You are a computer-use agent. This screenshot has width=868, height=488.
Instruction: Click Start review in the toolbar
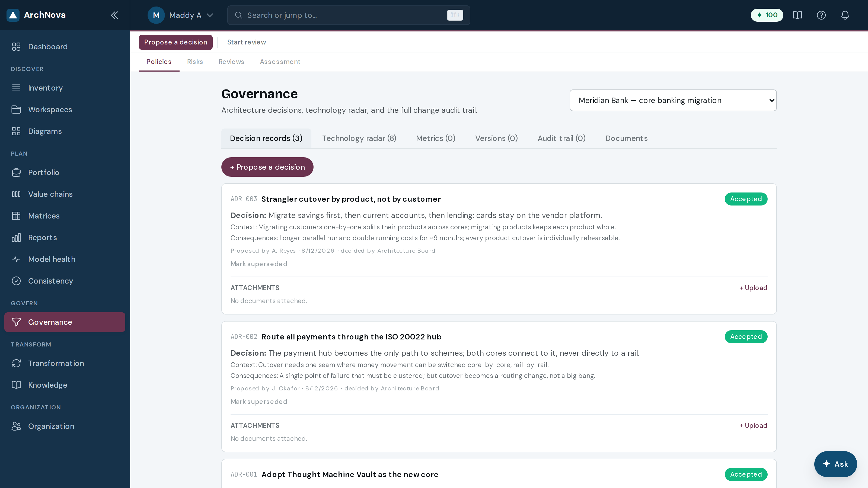coord(246,42)
